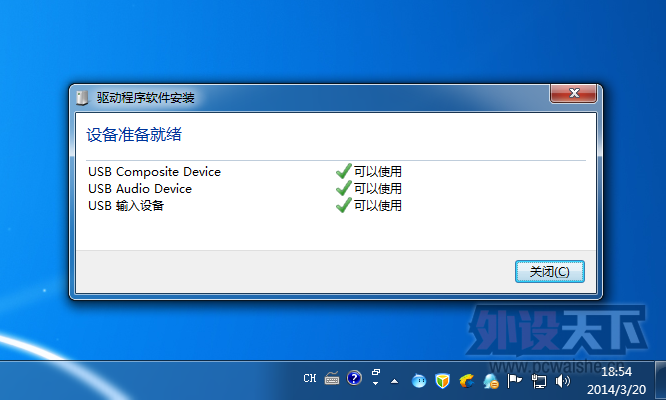Open the blue question mark help icon
The height and width of the screenshot is (400, 666).
(354, 379)
